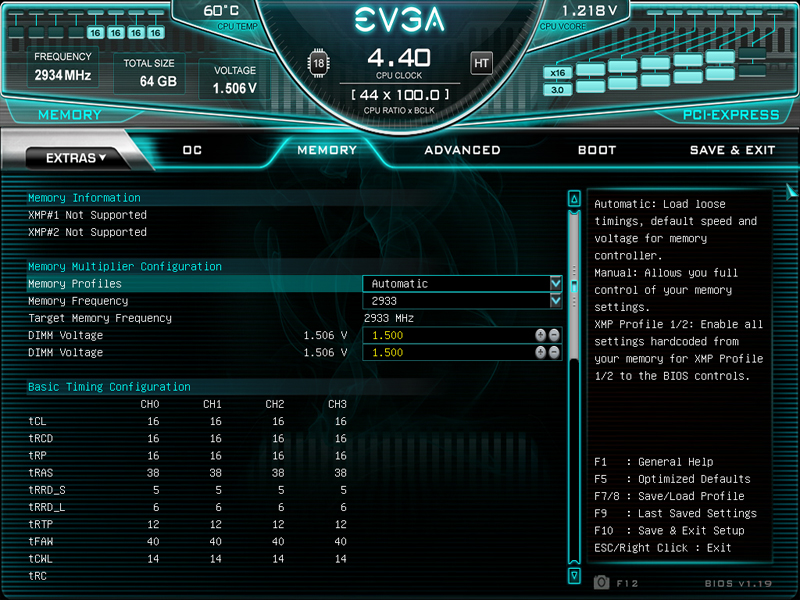Open the Memory Profiles Automatic dropdown

pos(462,284)
